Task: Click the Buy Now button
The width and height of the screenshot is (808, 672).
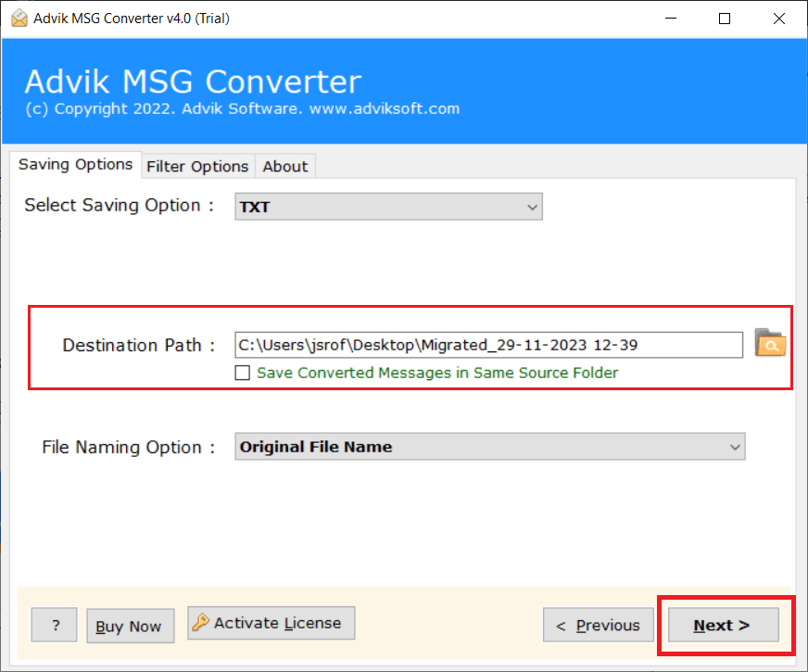Action: (131, 627)
